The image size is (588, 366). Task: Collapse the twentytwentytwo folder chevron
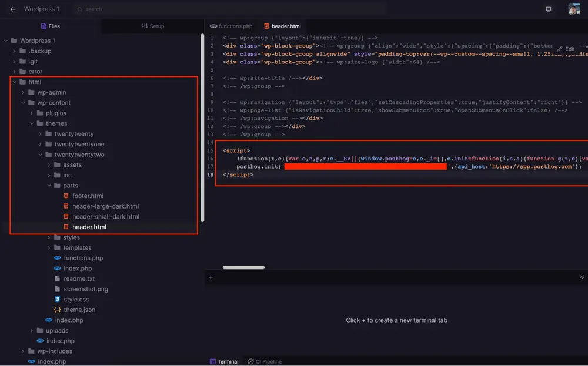pyautogui.click(x=40, y=155)
